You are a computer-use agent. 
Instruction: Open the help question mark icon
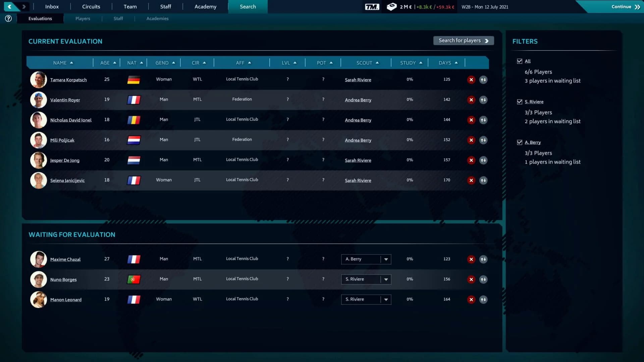[8, 18]
